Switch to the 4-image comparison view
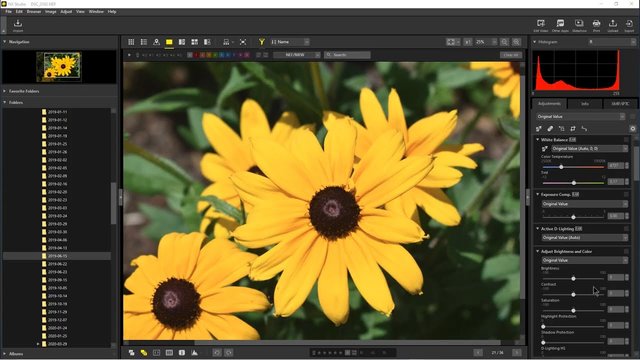This screenshot has width=640, height=360. pos(194,42)
